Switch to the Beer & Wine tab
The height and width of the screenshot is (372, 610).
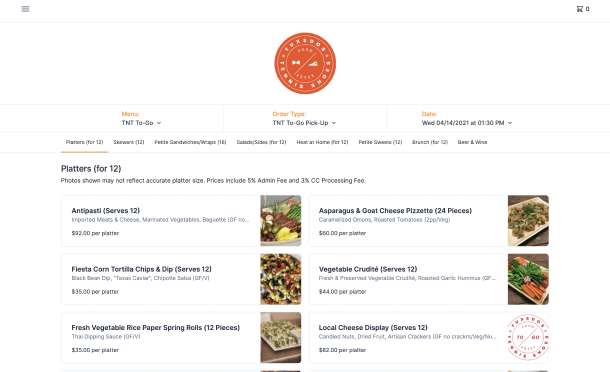click(x=472, y=142)
